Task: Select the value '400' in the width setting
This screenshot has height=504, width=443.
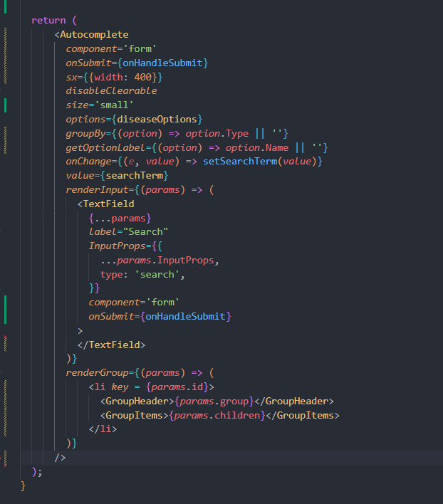Action: (x=142, y=77)
